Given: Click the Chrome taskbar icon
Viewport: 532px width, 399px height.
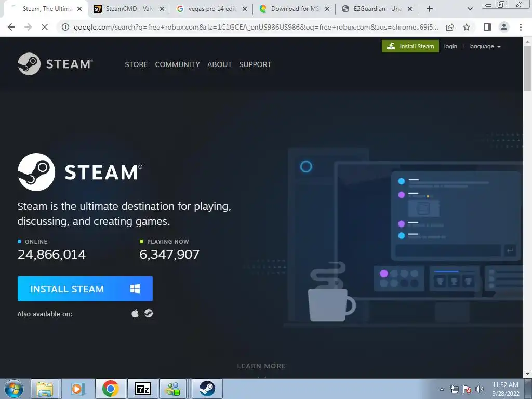Looking at the screenshot, I should [x=110, y=389].
